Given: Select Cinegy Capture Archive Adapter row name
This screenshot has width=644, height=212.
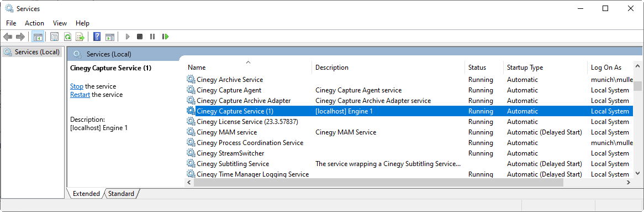Looking at the screenshot, I should 244,100.
